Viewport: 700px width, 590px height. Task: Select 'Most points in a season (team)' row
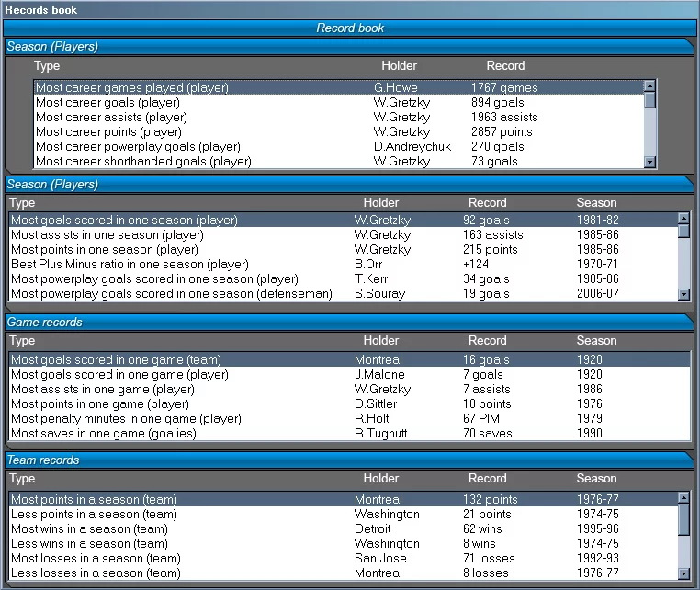click(343, 499)
